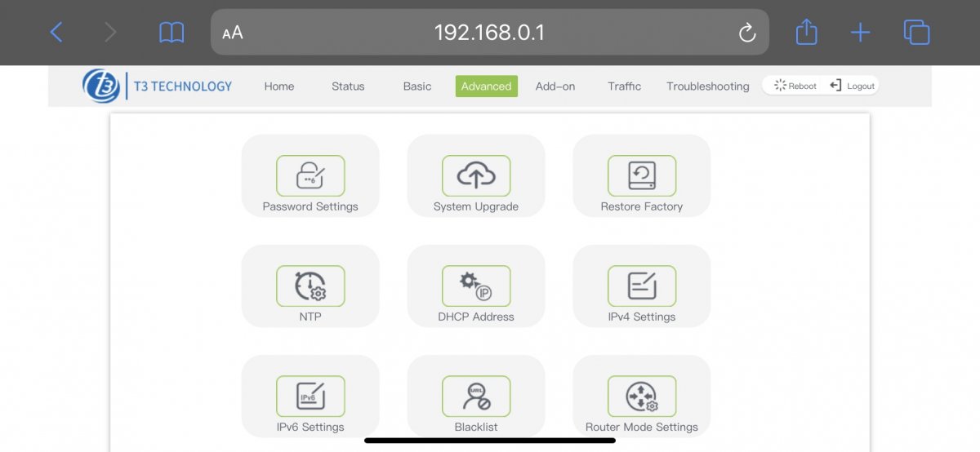The image size is (980, 452).
Task: Switch to the Basic tab
Action: coord(417,86)
